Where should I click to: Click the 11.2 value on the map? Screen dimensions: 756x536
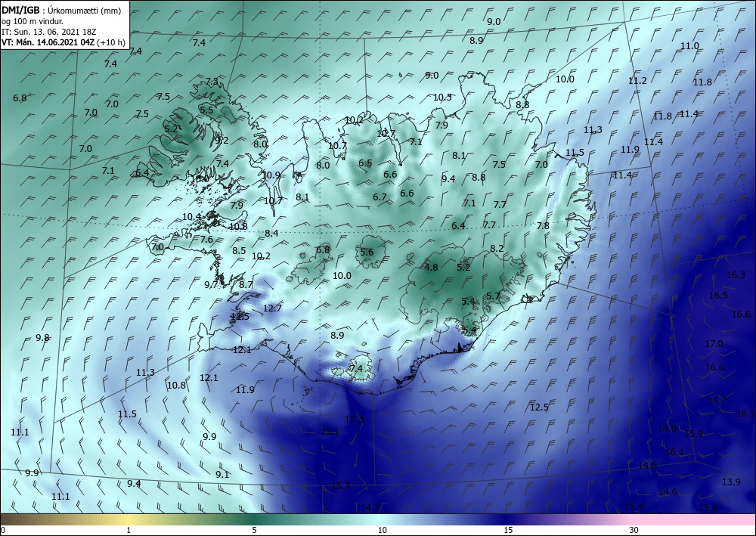(x=637, y=81)
